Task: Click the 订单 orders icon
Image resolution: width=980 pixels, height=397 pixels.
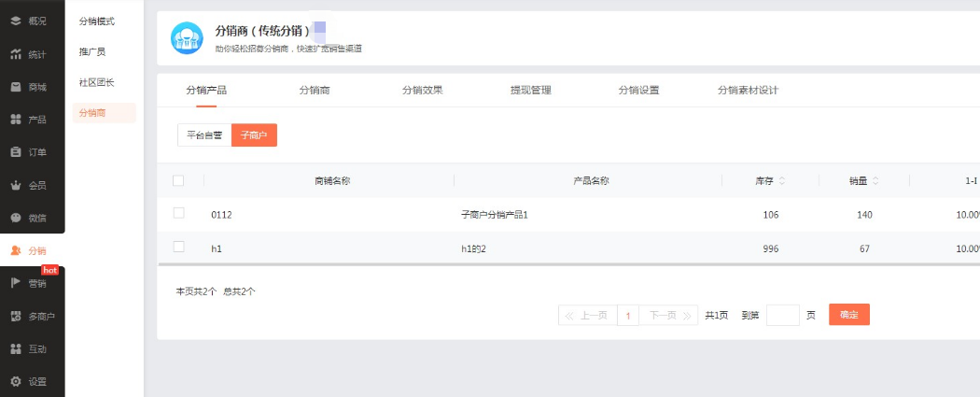Action: tap(16, 152)
